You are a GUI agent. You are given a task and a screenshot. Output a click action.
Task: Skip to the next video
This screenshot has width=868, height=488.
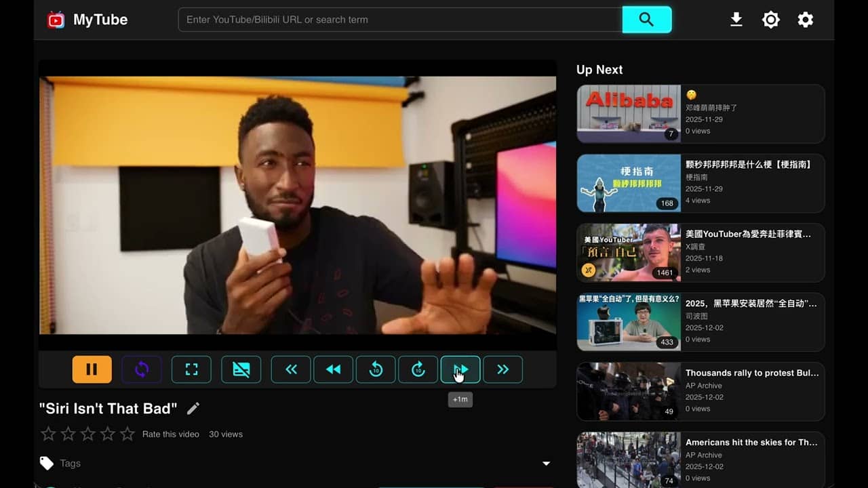pyautogui.click(x=502, y=369)
